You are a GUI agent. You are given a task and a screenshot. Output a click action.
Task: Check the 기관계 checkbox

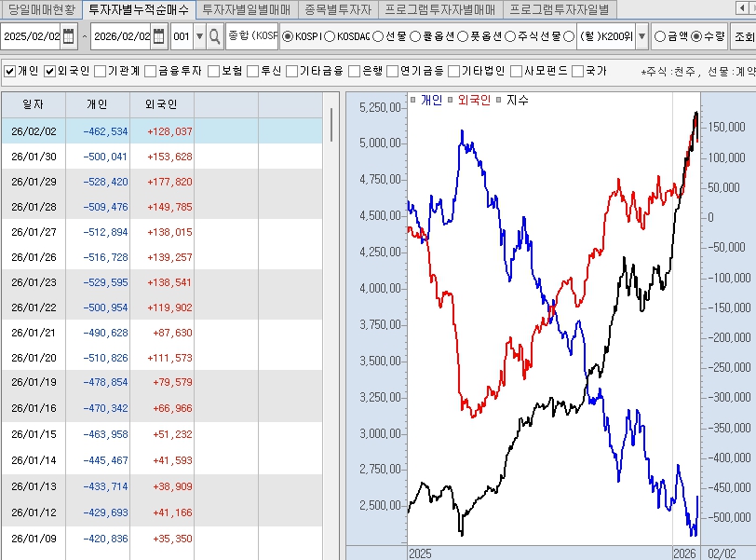point(100,71)
